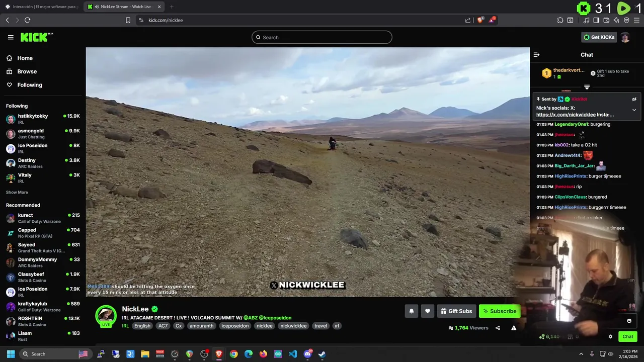Image resolution: width=644 pixels, height=362 pixels.
Task: Report stream via warning icon
Action: [x=514, y=328]
